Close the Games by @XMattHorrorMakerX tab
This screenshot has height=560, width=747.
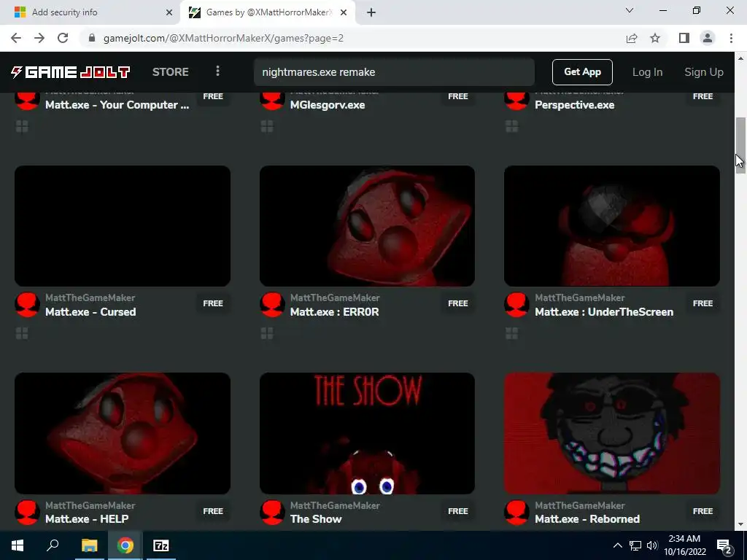point(344,13)
